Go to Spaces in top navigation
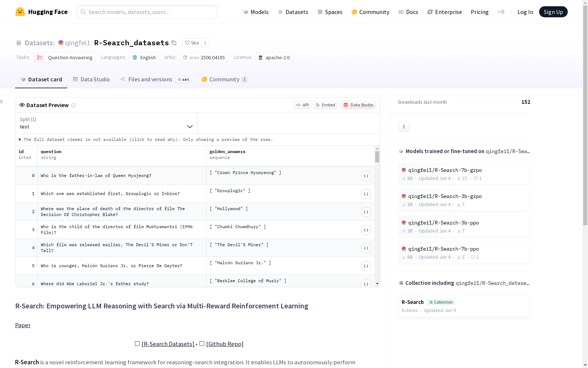The height and width of the screenshot is (368, 588). pos(330,12)
